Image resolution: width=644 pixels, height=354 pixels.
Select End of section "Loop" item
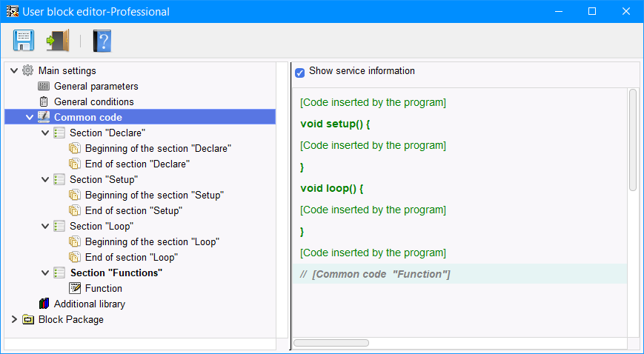pos(131,258)
